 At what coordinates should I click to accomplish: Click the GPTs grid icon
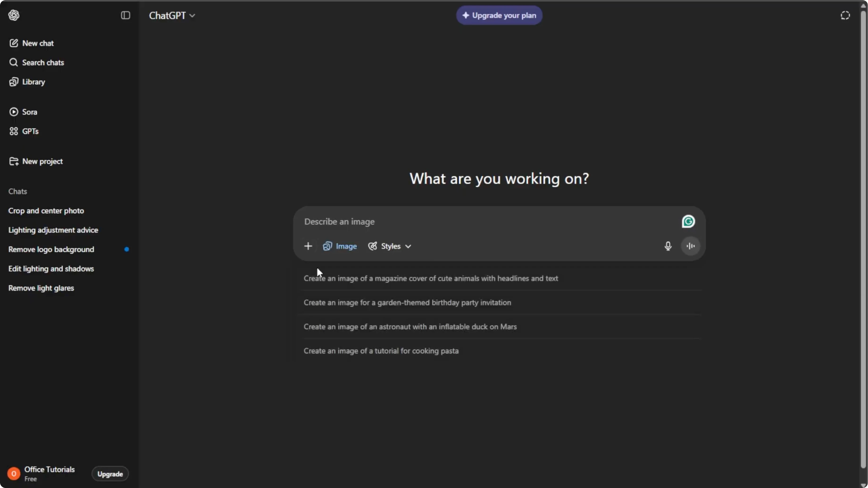pyautogui.click(x=13, y=131)
